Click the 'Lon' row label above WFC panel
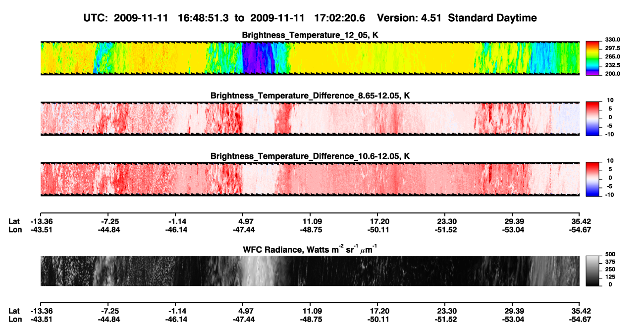This screenshot has width=644, height=330. [15, 230]
